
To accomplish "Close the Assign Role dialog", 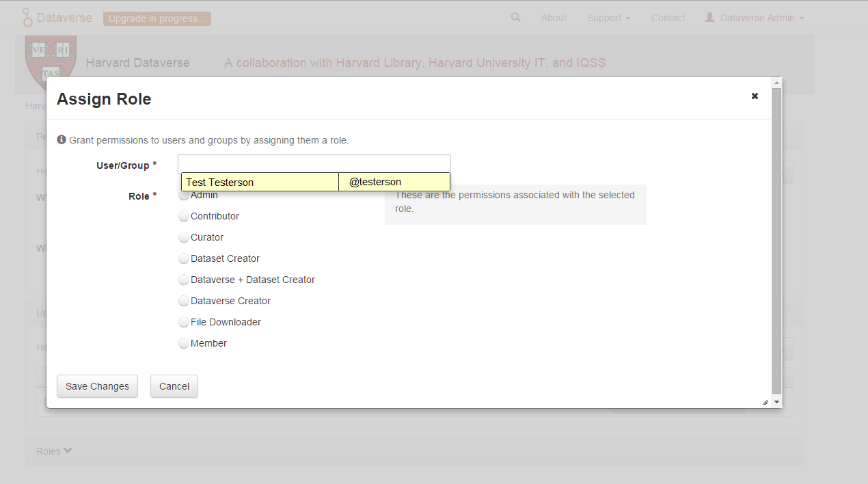I will 754,96.
